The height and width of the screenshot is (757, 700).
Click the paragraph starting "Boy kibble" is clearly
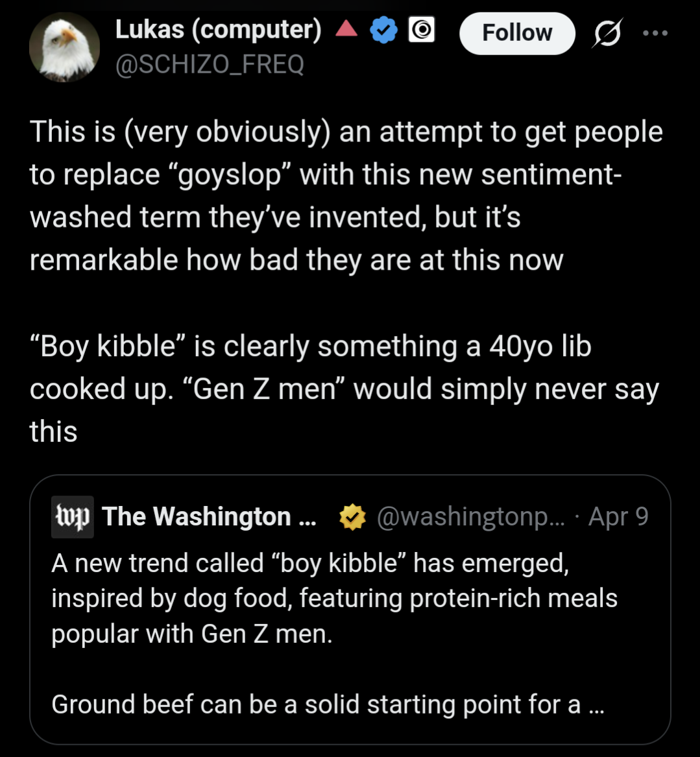(344, 388)
